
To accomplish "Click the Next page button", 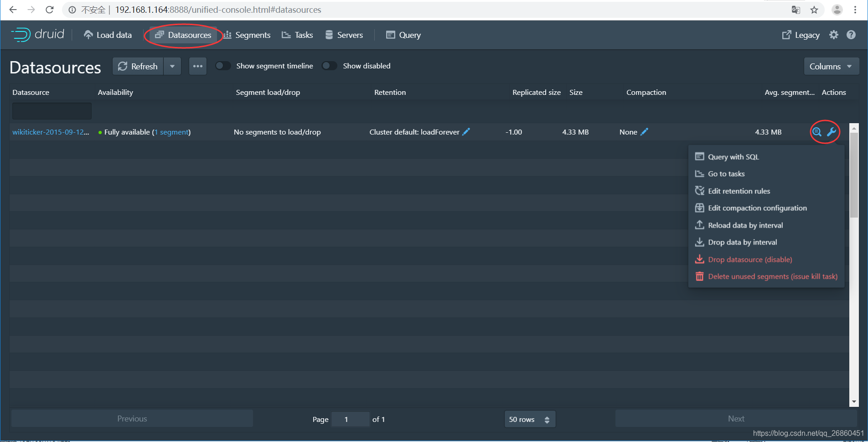I will coord(736,419).
